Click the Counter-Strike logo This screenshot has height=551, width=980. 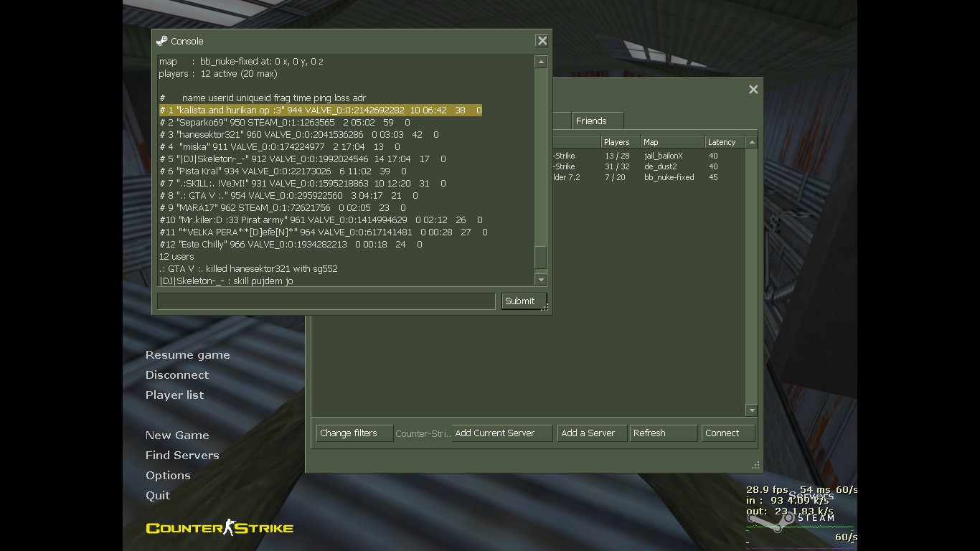[220, 528]
